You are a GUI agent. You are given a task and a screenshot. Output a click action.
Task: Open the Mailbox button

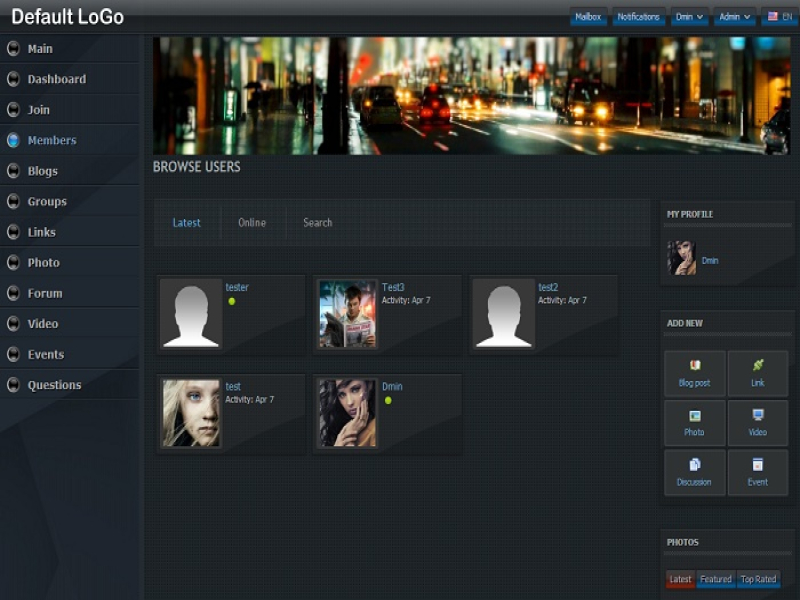click(588, 17)
